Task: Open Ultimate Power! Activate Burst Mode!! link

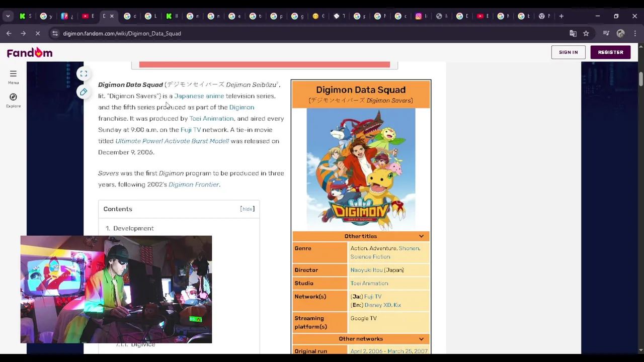Action: (x=172, y=141)
